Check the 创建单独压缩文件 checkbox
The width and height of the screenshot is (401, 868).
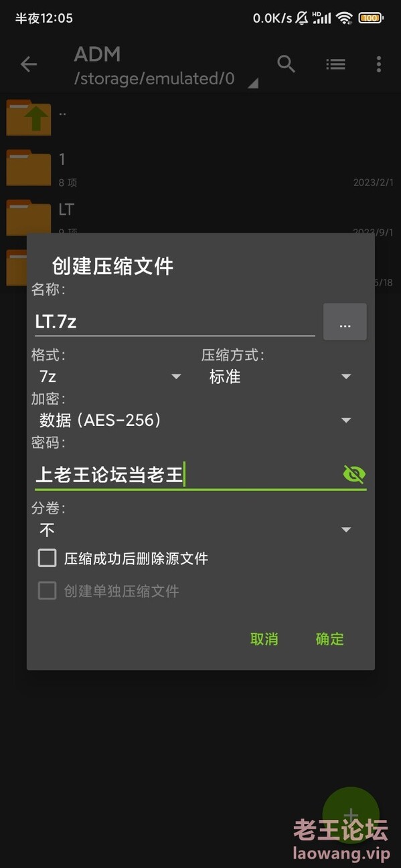(47, 590)
